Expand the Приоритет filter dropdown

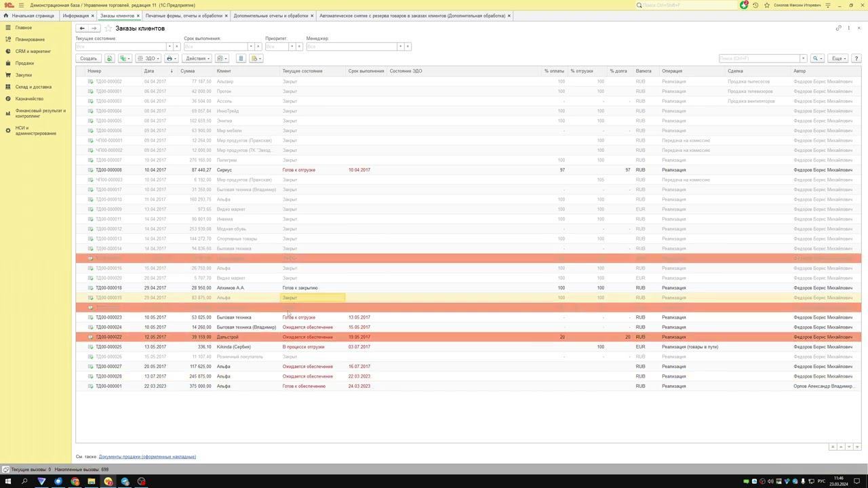pyautogui.click(x=291, y=47)
